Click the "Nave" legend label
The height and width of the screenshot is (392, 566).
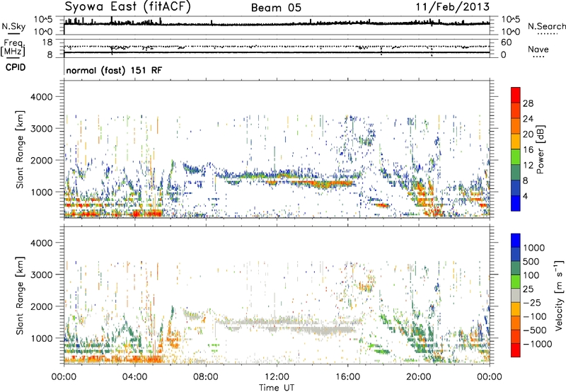(x=538, y=49)
